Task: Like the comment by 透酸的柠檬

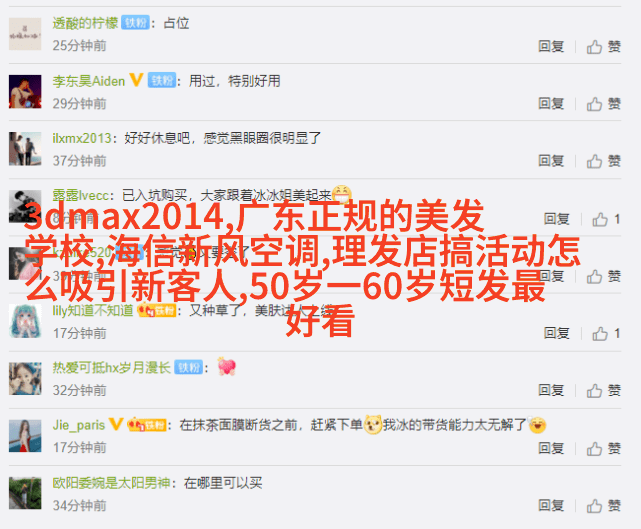Action: [603, 47]
